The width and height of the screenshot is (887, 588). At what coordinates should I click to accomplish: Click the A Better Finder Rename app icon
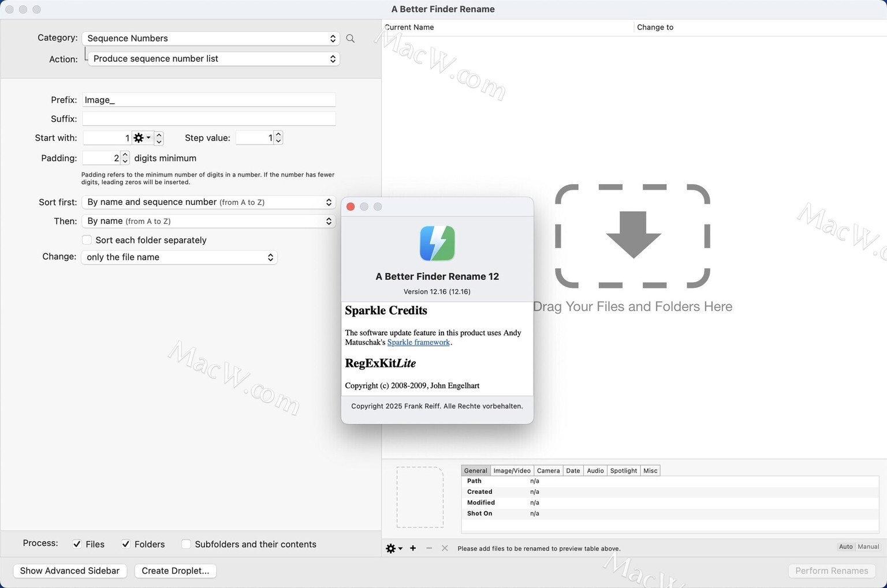pyautogui.click(x=437, y=243)
